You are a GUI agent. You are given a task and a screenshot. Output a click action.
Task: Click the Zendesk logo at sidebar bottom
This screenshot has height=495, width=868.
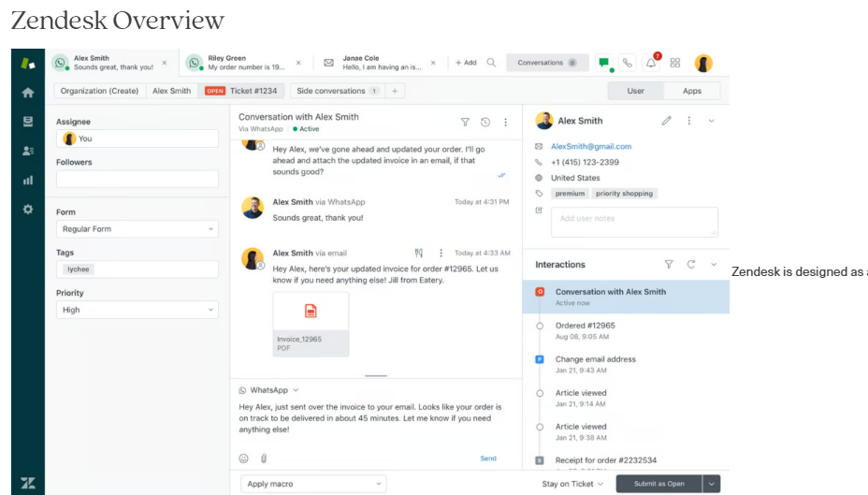(28, 483)
